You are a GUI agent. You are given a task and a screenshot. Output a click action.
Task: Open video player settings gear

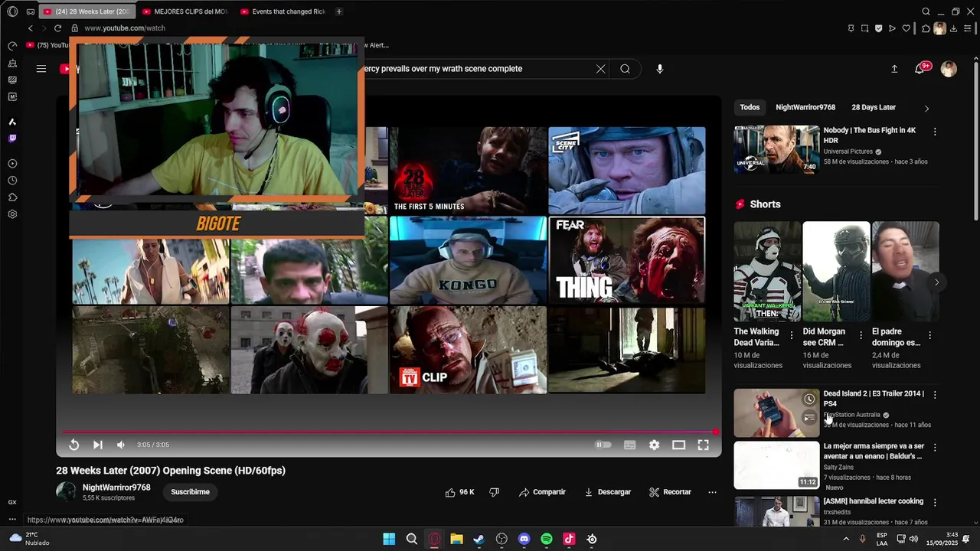pyautogui.click(x=654, y=445)
